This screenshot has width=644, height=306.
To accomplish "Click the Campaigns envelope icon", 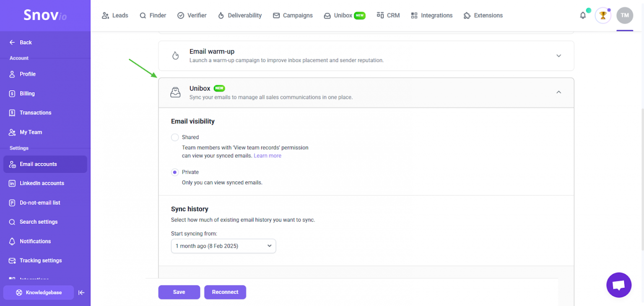I will pyautogui.click(x=276, y=16).
